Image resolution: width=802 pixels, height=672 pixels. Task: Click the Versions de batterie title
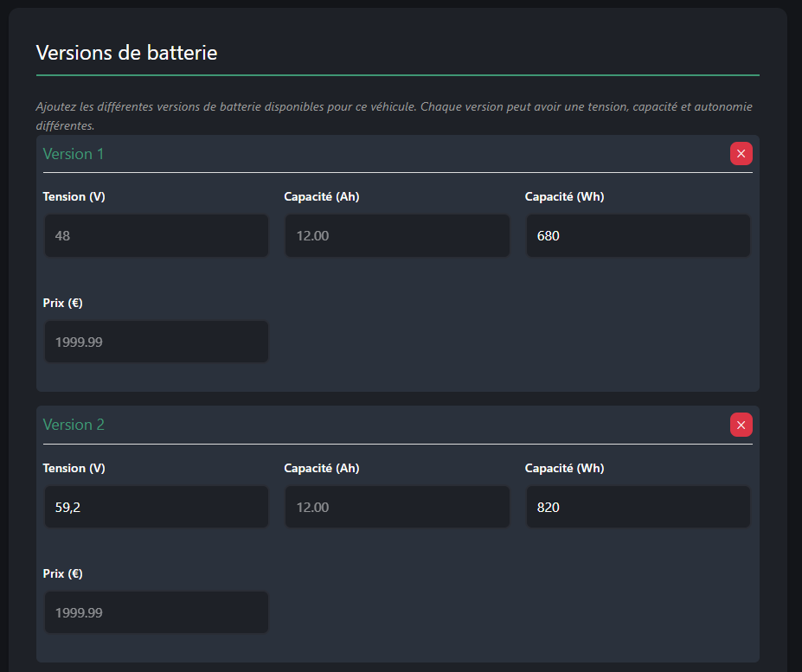(x=126, y=53)
